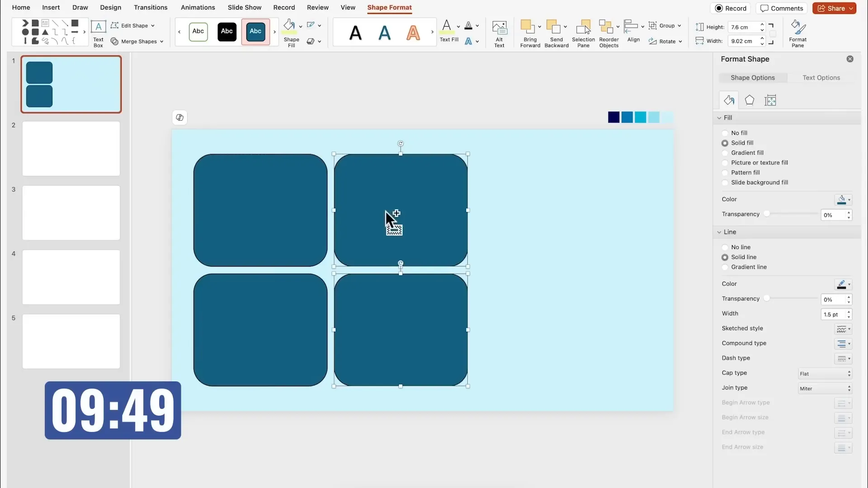The height and width of the screenshot is (488, 868).
Task: Select the Gradient line radio button
Action: click(725, 267)
